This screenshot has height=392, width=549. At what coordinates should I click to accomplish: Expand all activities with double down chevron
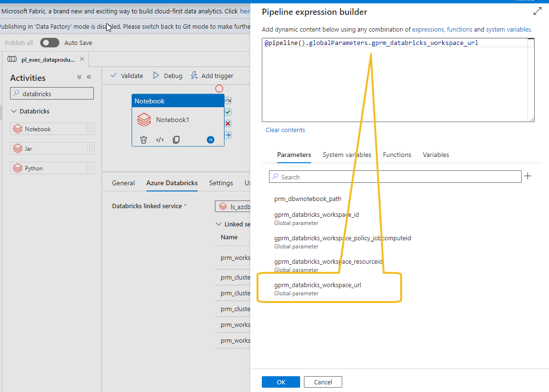79,77
